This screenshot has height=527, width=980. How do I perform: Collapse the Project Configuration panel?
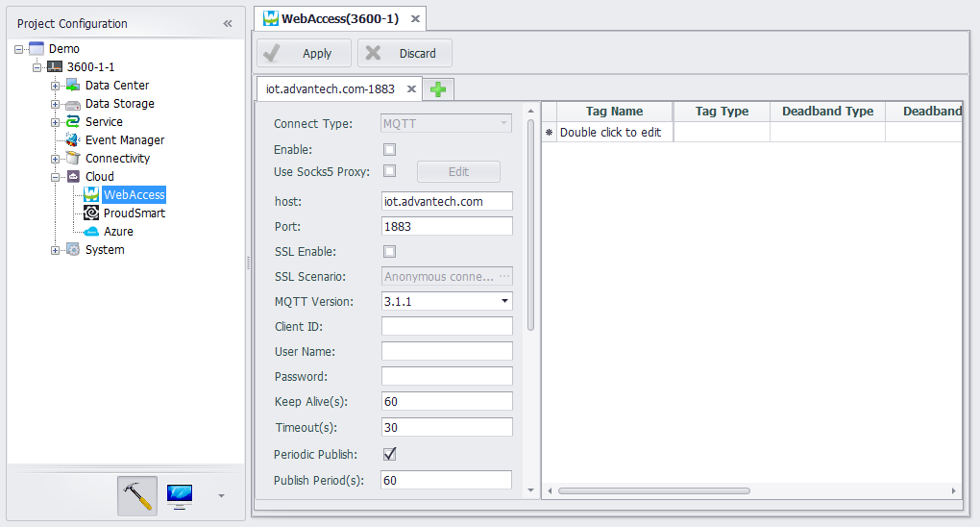pyautogui.click(x=228, y=23)
